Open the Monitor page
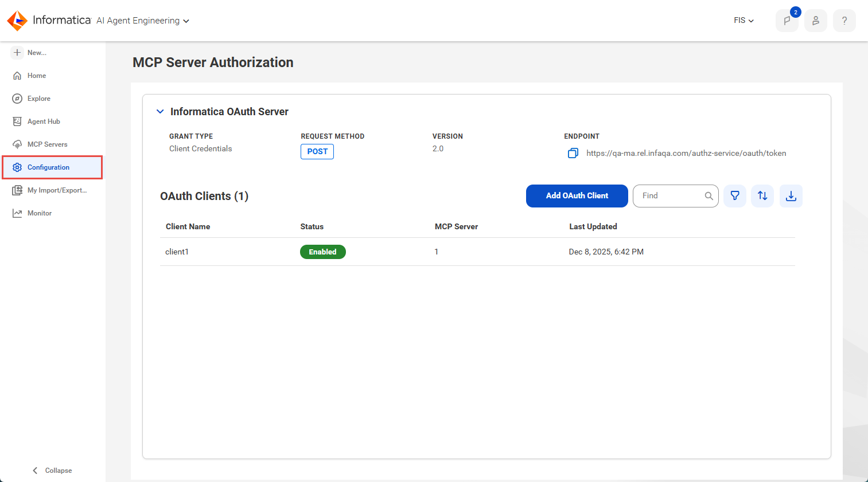This screenshot has height=482, width=868. point(40,213)
